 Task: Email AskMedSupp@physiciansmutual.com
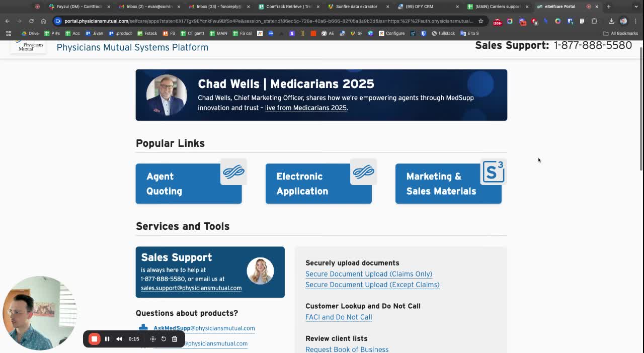click(x=204, y=328)
